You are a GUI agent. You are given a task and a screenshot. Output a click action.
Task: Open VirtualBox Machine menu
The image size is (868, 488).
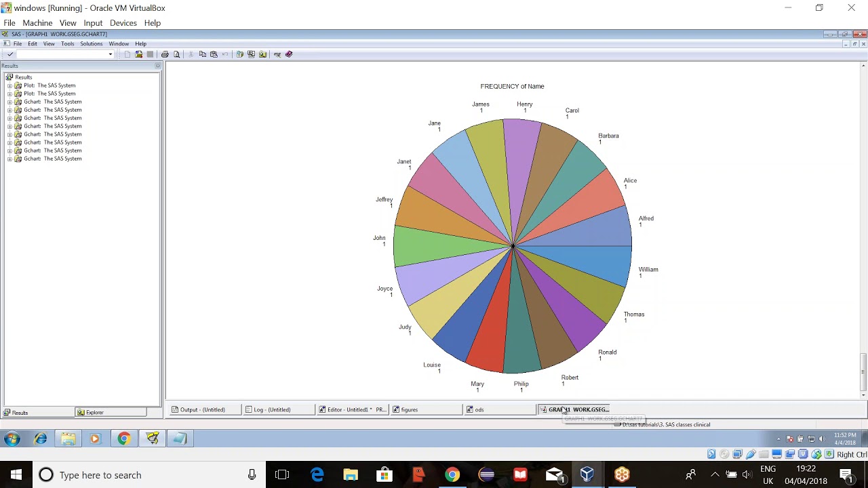(37, 23)
